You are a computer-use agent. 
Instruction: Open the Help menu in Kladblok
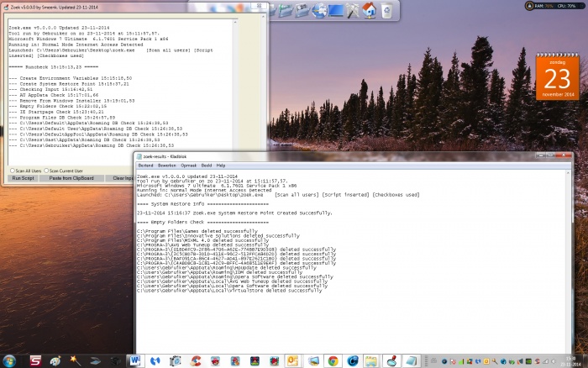tap(221, 166)
